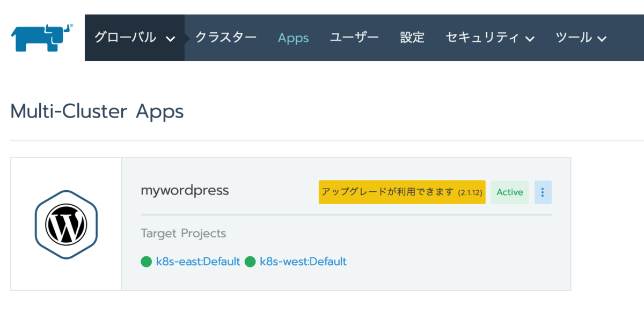Open the k8s-east:Default project link
Image resolution: width=644 pixels, height=310 pixels.
[198, 262]
